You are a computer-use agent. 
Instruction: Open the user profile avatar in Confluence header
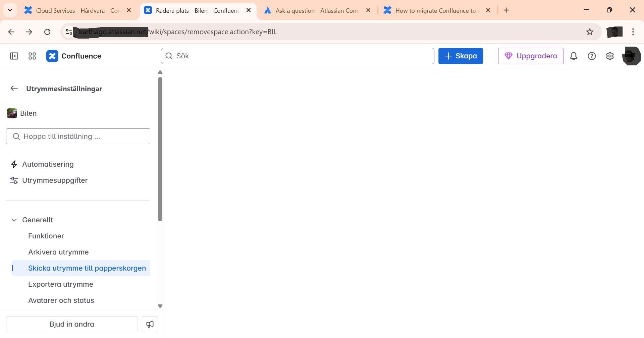click(631, 56)
